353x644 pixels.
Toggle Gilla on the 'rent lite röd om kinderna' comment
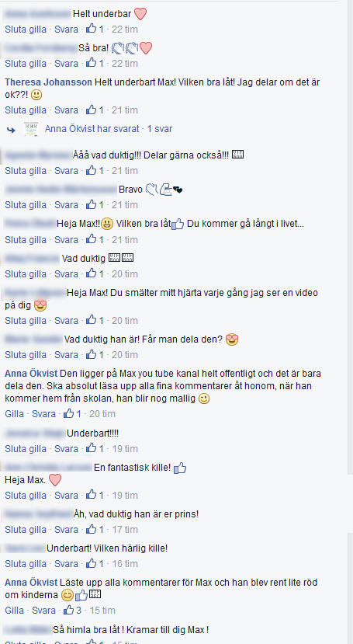pos(14,610)
